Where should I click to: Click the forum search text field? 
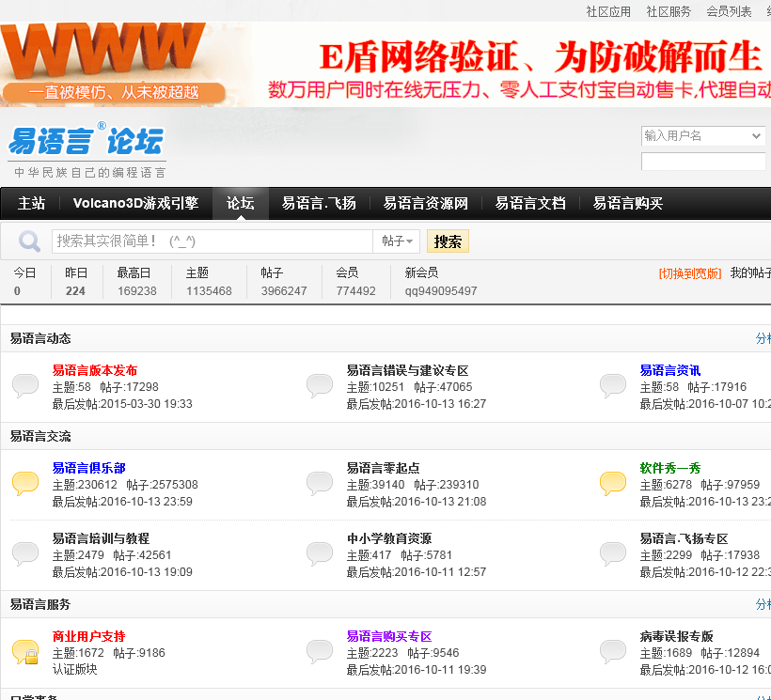coord(212,241)
